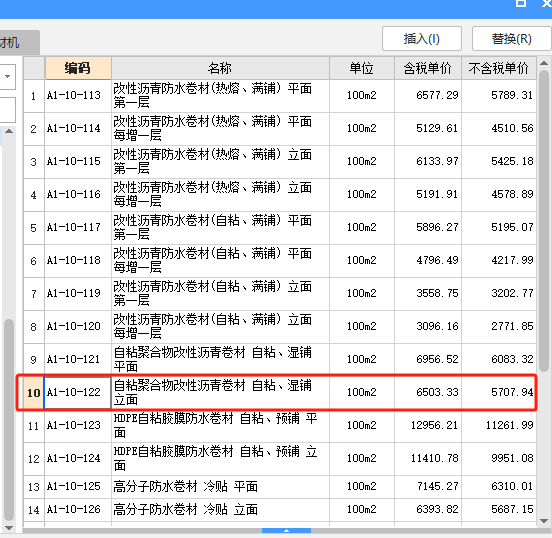552x538 pixels.
Task: Click price value 6577.29
Action: point(437,95)
